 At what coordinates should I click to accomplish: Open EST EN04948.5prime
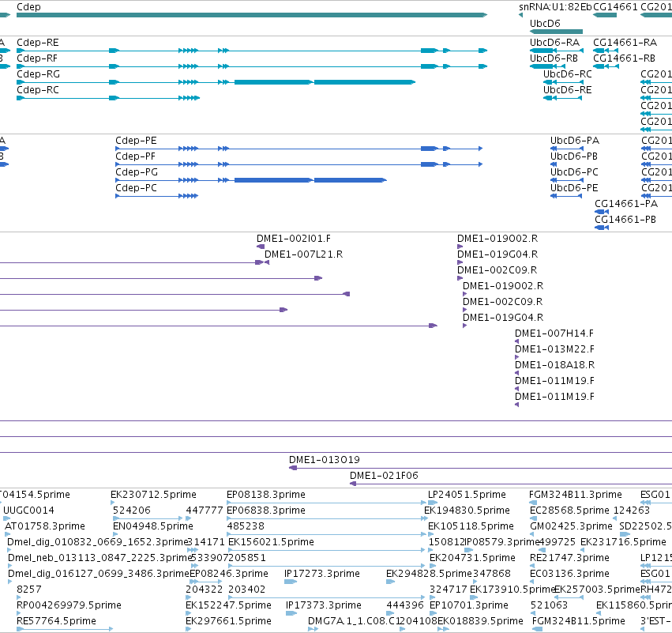pos(153,526)
